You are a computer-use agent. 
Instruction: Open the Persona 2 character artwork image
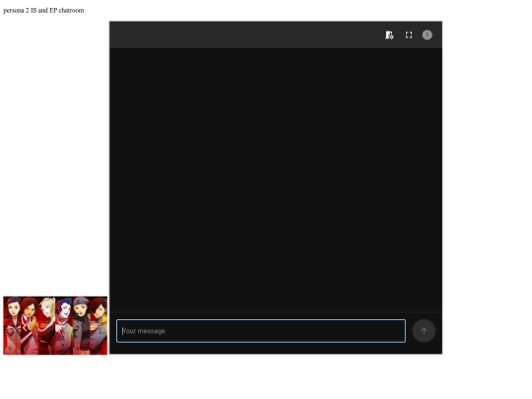pyautogui.click(x=55, y=325)
